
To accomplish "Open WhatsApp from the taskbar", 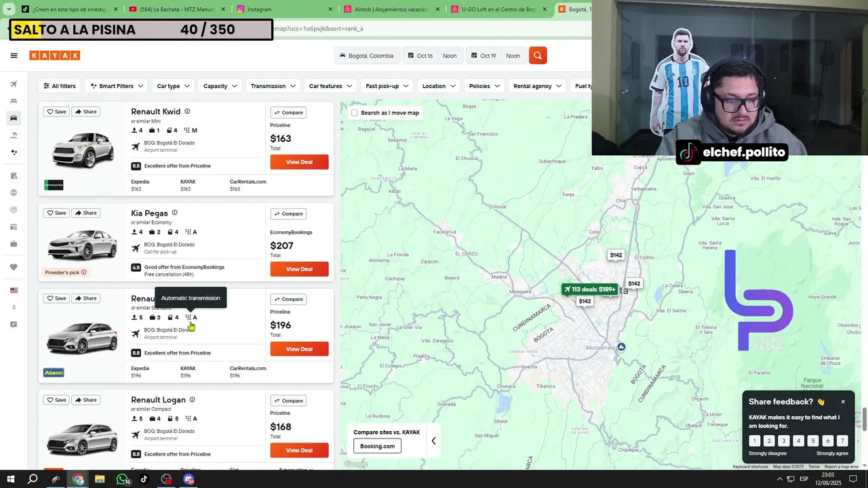I will pos(122,479).
